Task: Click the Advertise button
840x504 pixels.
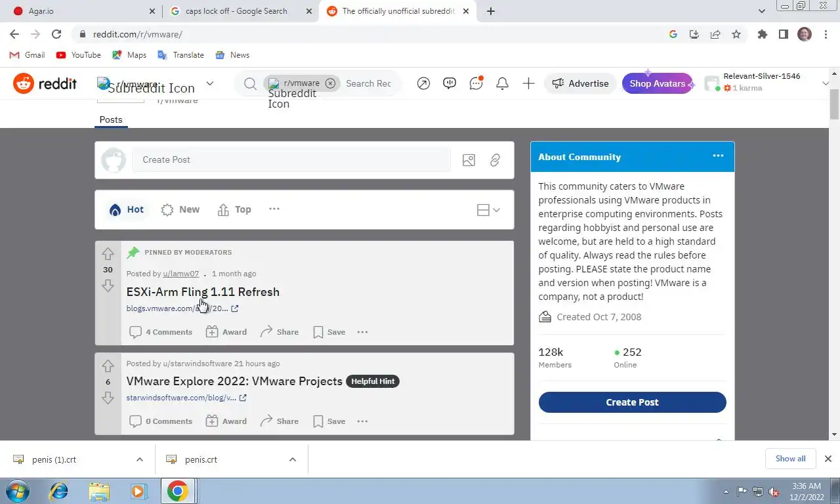Action: 580,83
